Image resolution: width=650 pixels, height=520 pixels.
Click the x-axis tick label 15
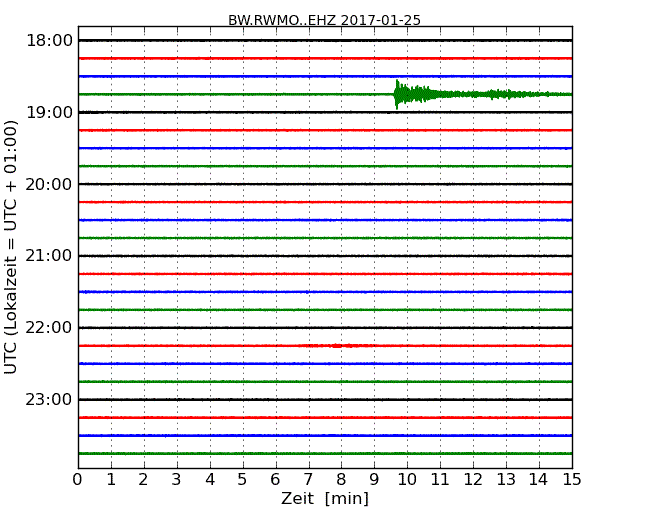coord(572,480)
